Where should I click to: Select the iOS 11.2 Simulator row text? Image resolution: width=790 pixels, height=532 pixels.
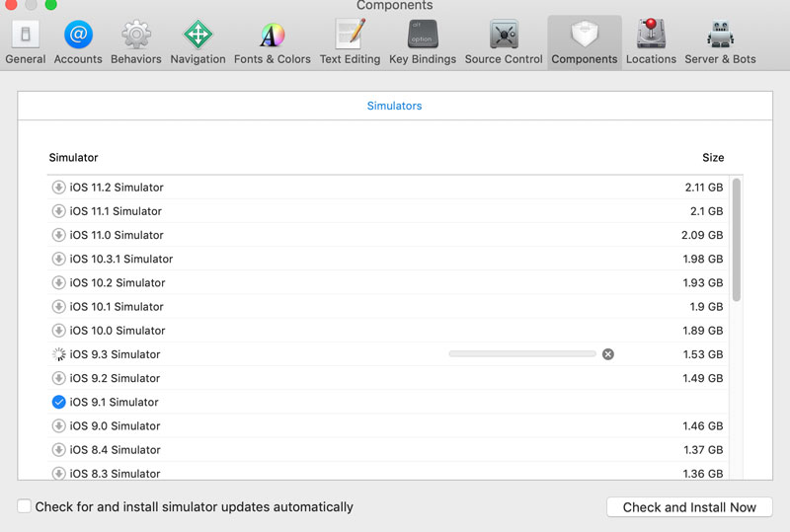pyautogui.click(x=117, y=188)
